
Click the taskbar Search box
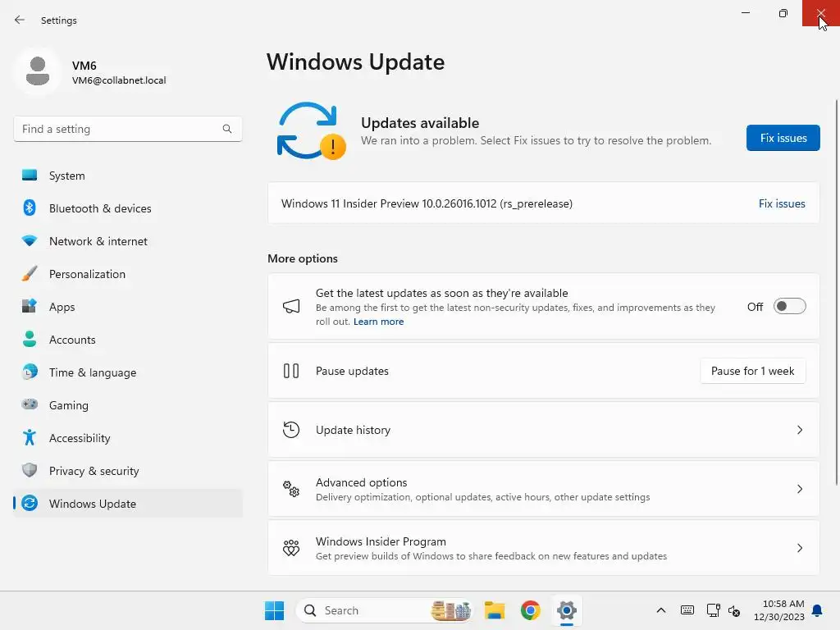(x=385, y=610)
